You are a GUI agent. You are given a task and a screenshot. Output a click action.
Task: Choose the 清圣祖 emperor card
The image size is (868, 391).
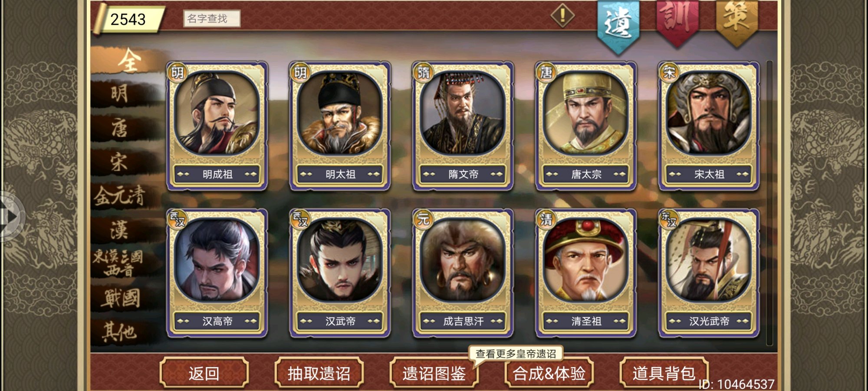coord(586,273)
